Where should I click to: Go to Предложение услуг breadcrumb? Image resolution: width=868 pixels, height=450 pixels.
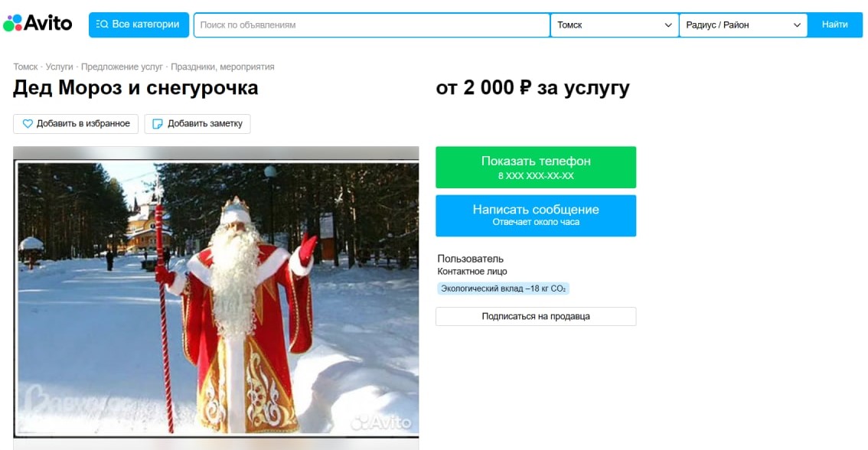click(122, 67)
